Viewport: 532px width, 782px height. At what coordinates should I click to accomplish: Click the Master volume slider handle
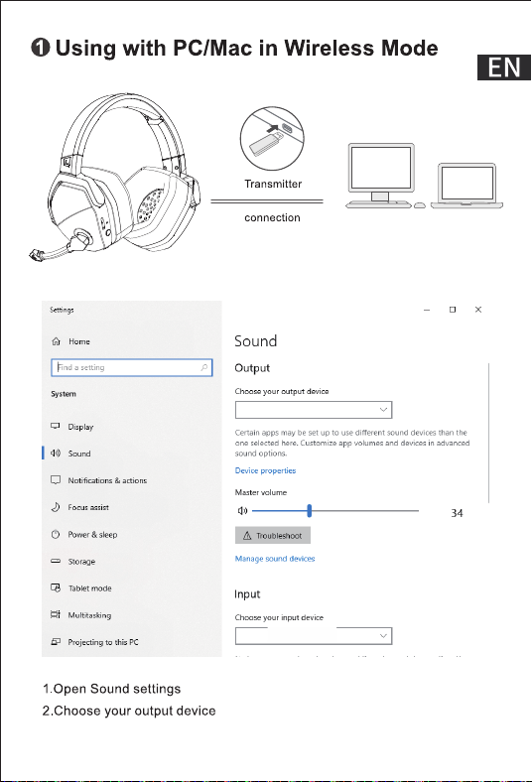tap(310, 511)
